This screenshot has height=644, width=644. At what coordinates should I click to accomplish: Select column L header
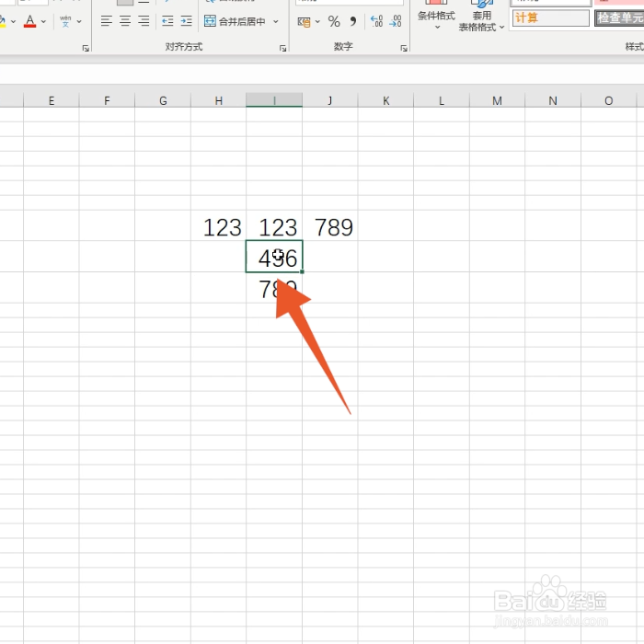[442, 100]
